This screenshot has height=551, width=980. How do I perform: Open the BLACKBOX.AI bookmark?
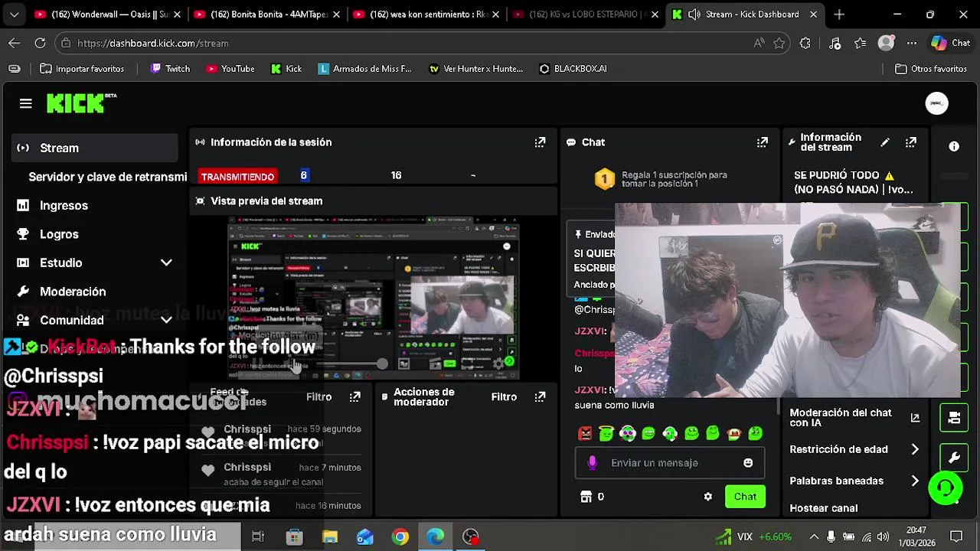(573, 69)
